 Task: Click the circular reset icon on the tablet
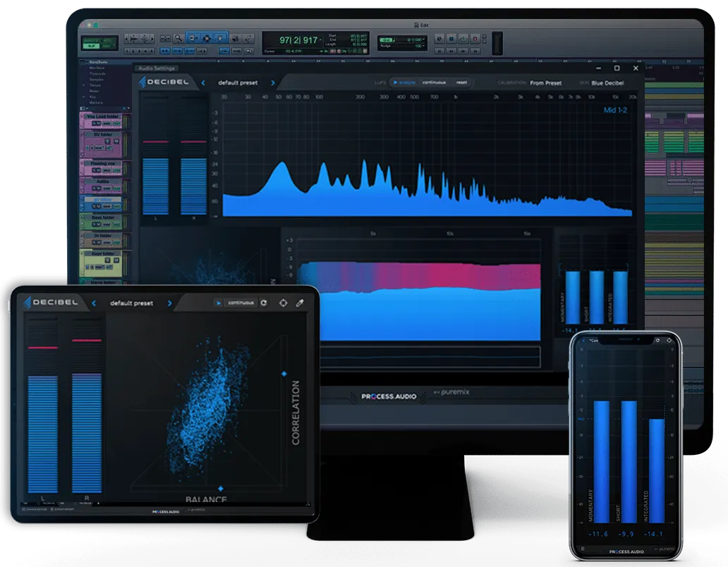click(x=264, y=303)
